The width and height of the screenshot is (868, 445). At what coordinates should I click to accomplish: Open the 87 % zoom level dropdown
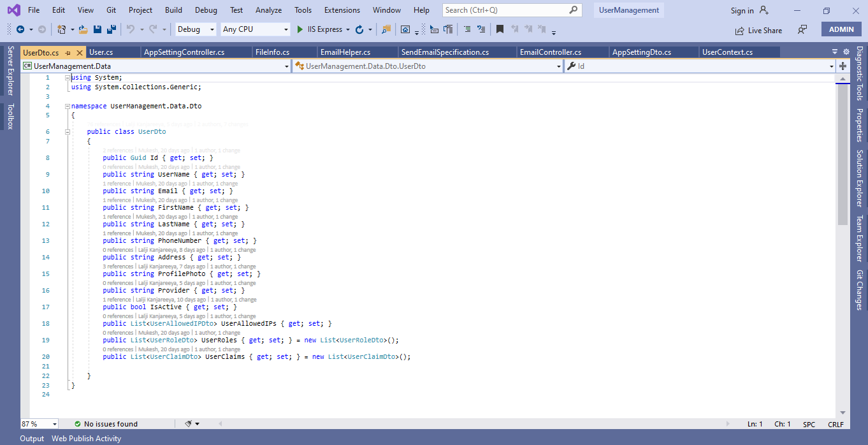pos(40,424)
